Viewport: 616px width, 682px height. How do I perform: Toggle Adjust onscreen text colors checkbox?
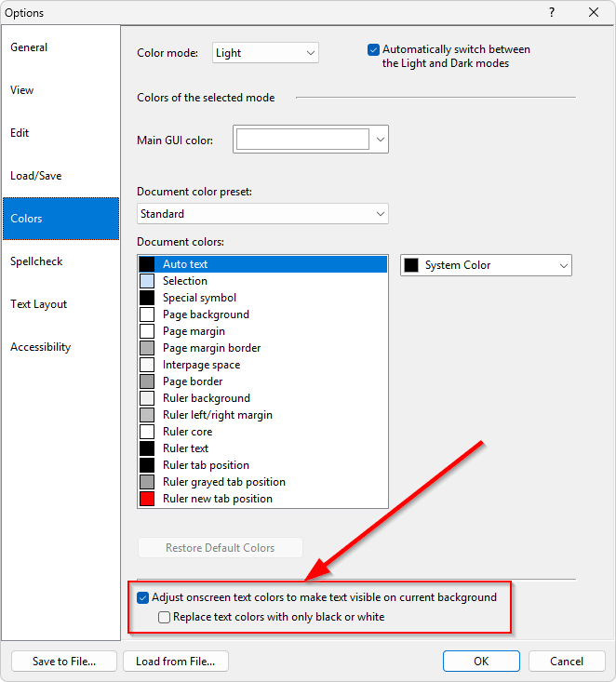(x=142, y=597)
